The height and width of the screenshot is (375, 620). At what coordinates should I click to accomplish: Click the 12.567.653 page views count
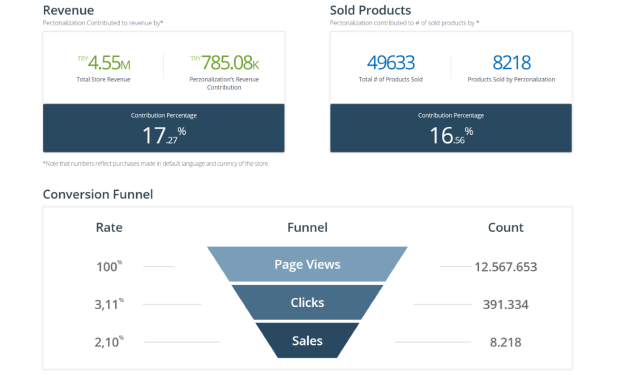(506, 267)
